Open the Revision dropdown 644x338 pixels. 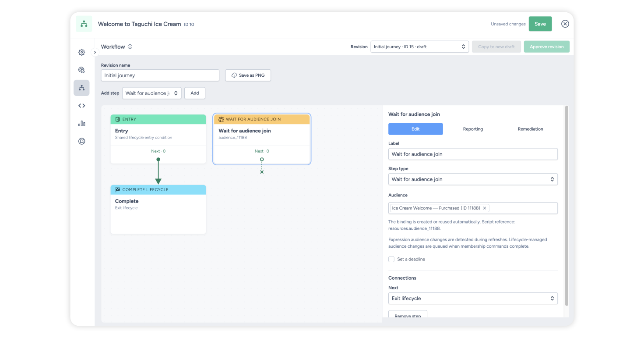[x=419, y=46]
